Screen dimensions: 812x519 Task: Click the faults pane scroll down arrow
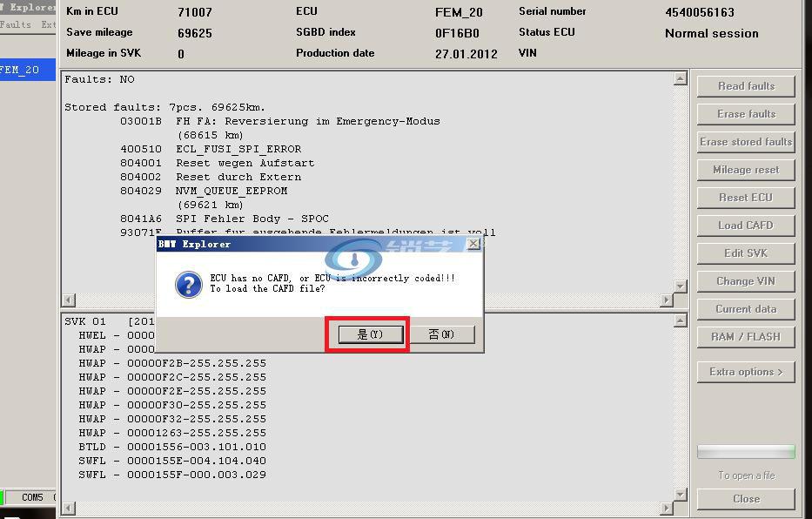point(680,286)
